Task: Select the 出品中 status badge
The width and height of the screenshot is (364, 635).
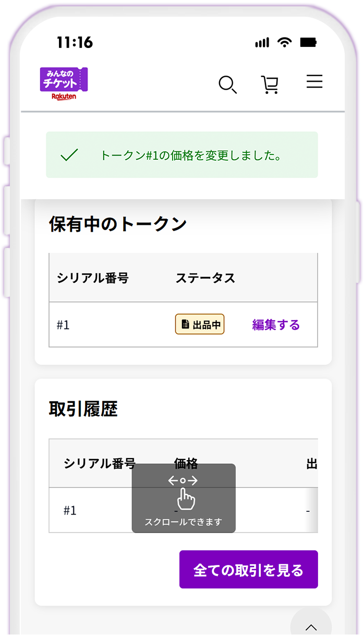Action: [x=200, y=324]
